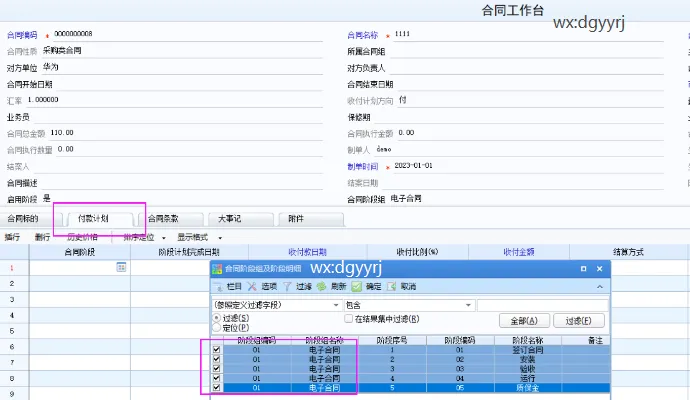Select the 定位(P) radio button
Screen dimensions: 690x400
(x=217, y=328)
